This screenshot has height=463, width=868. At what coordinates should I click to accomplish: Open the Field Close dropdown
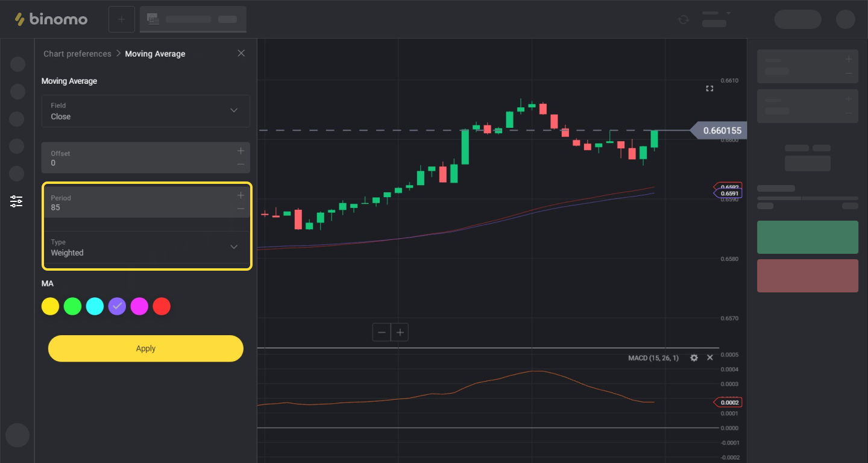[x=146, y=111]
